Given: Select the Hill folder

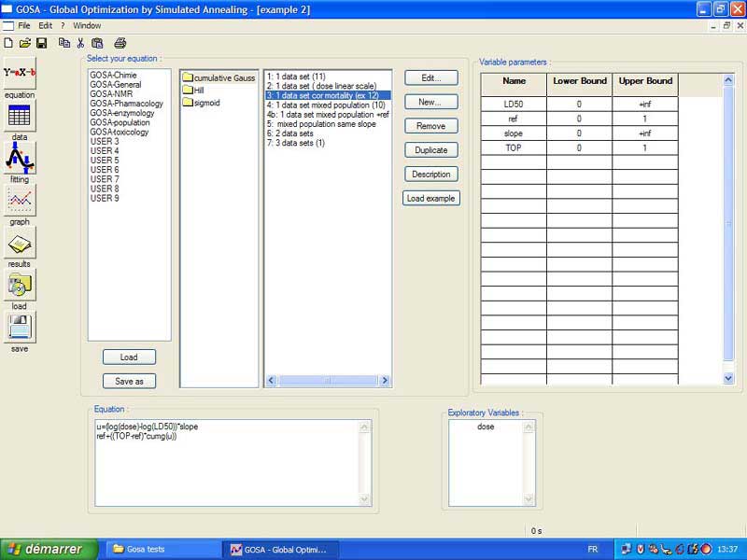Looking at the screenshot, I should click(193, 91).
